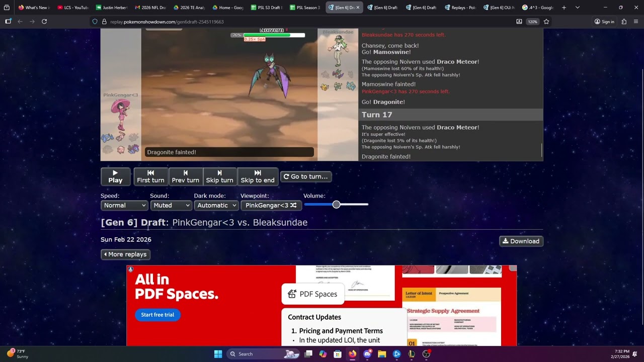Open a new browser tab
The width and height of the screenshot is (644, 362).
click(564, 8)
